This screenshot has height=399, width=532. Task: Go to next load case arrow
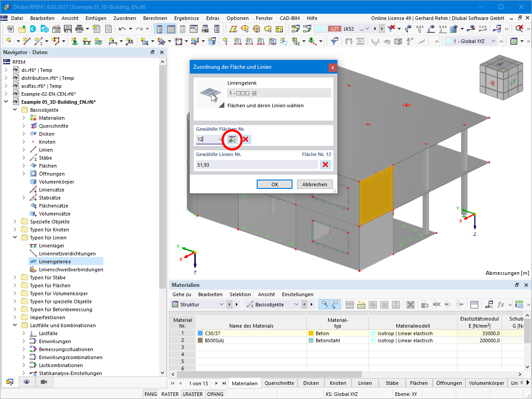[x=382, y=29]
